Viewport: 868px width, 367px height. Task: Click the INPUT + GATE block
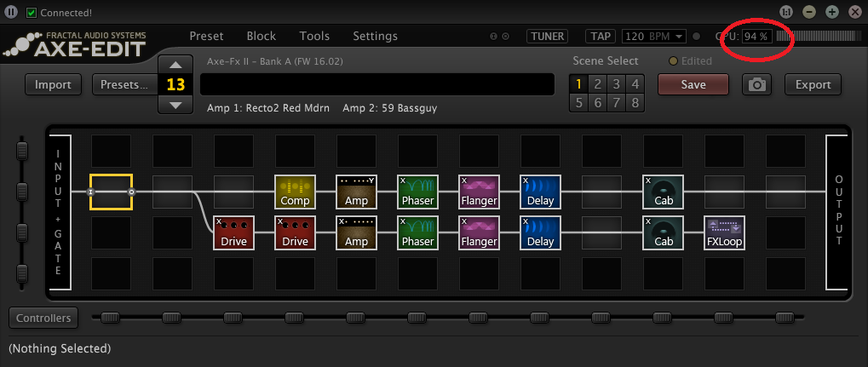(x=60, y=213)
